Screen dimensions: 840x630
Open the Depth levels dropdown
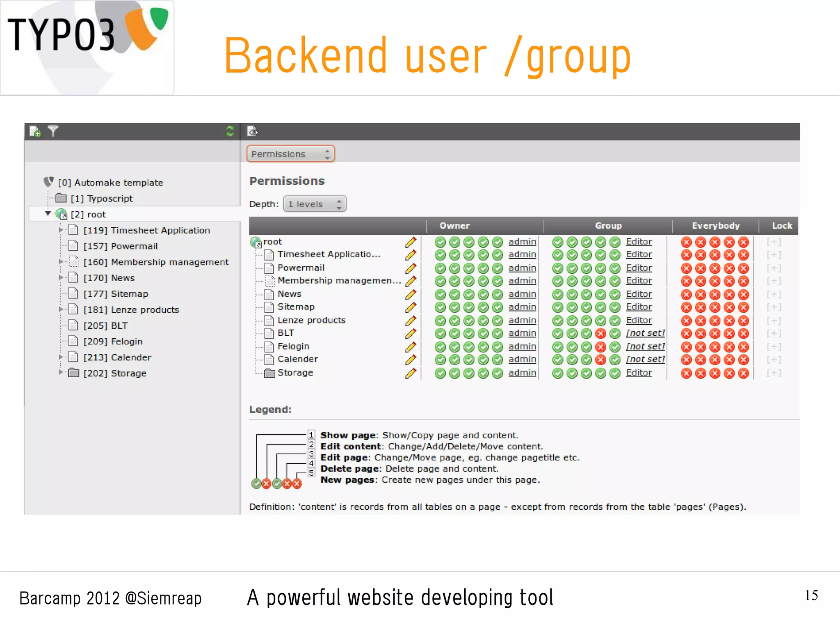(x=315, y=204)
